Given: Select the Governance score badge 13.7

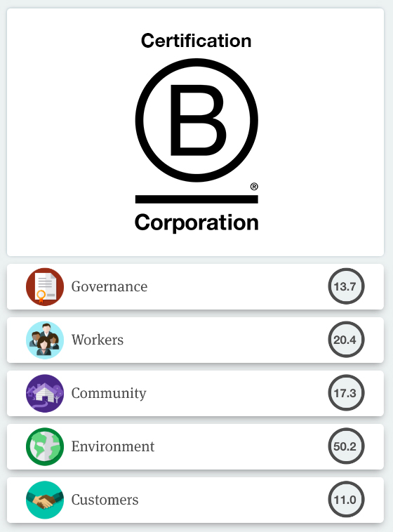Looking at the screenshot, I should [x=346, y=286].
